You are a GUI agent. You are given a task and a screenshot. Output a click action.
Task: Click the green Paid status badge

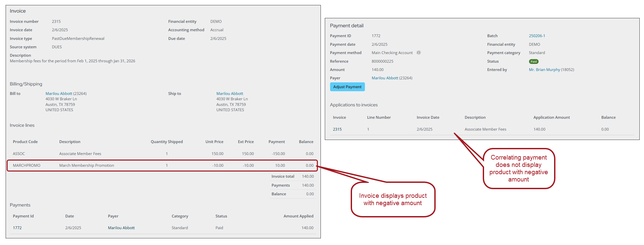[x=534, y=61]
